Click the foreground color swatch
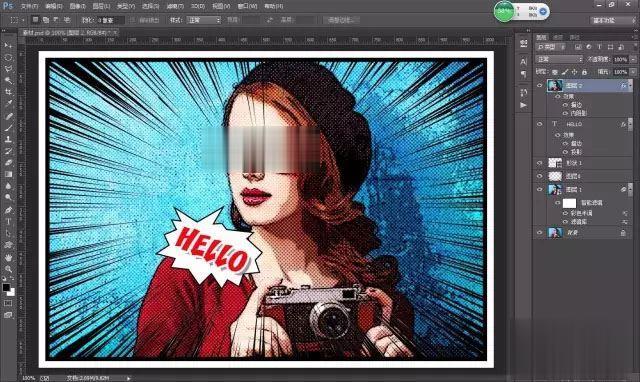 6,287
